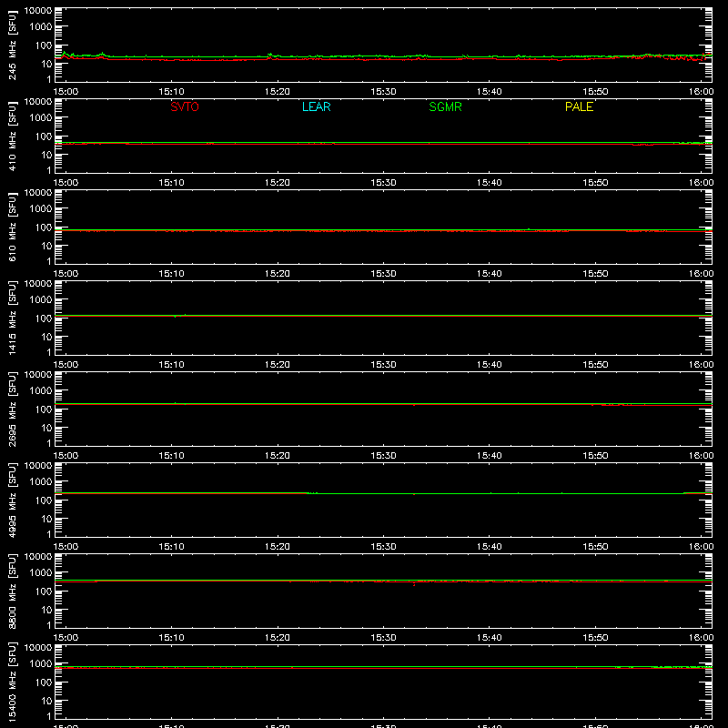Click the 16:00 time label under 8800 MHz plot
Viewport: 728px width, 728px height.
coord(701,638)
